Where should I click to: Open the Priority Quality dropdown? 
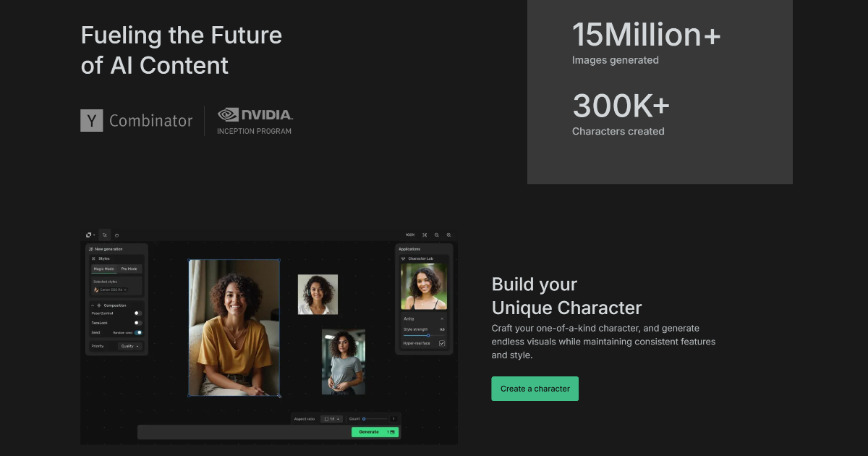point(131,346)
